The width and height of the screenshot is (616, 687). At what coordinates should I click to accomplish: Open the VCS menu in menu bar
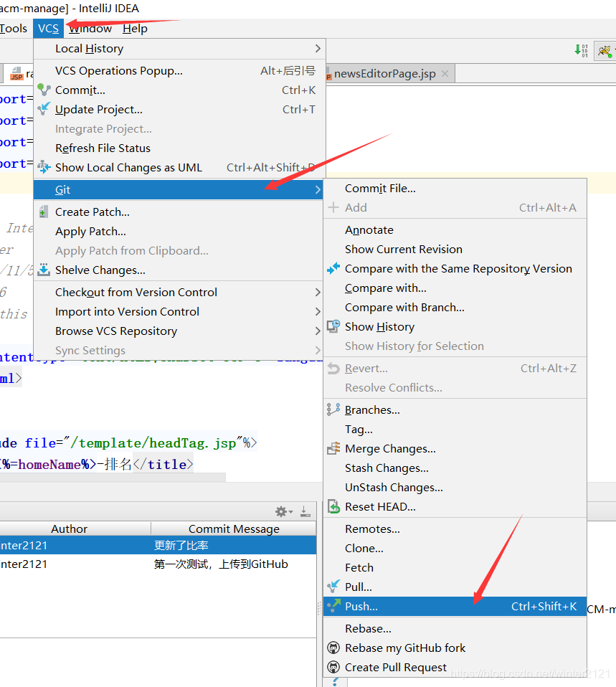coord(48,29)
